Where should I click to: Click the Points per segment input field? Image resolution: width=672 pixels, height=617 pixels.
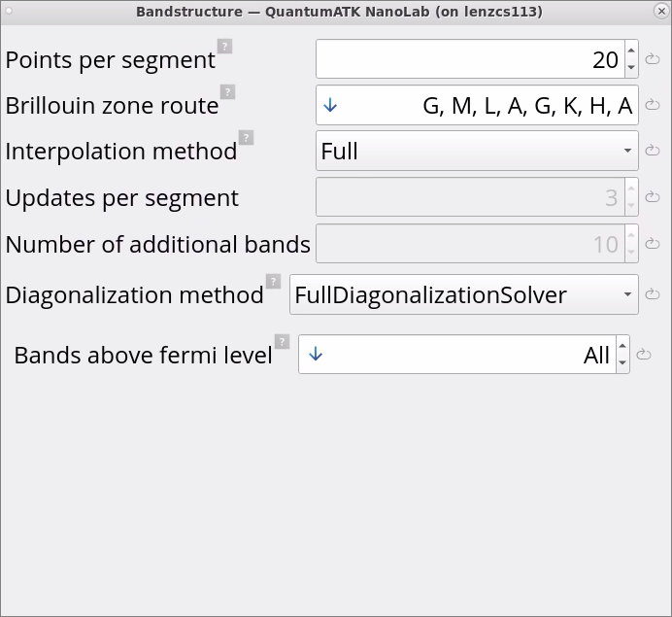point(470,59)
